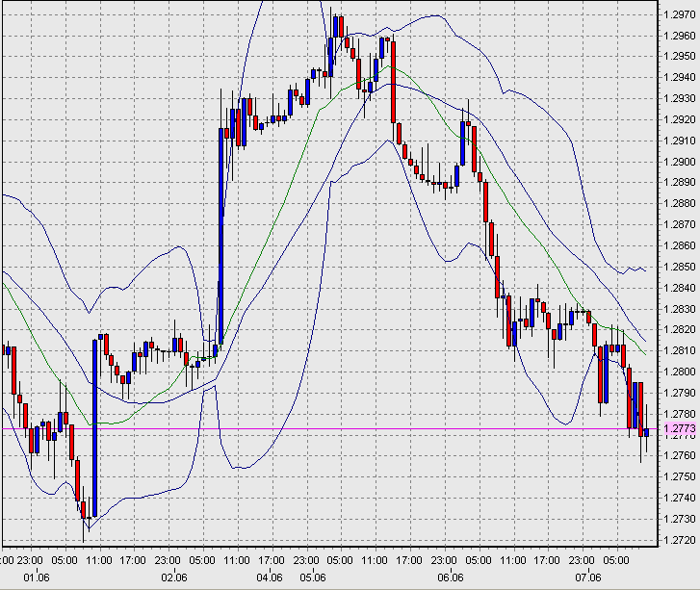Screen dimensions: 700x590
Task: Click the 01.06 date label
Action: click(x=37, y=577)
